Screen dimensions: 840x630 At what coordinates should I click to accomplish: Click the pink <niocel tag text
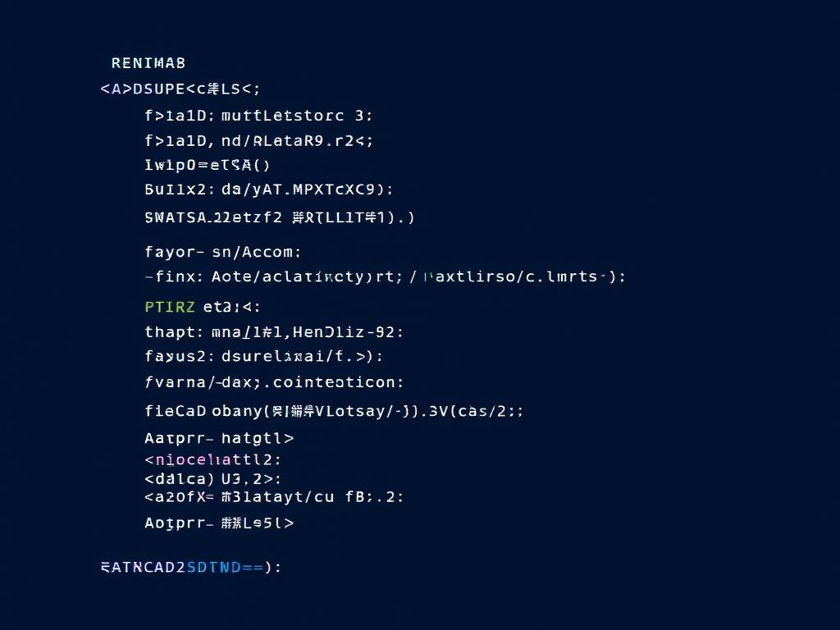click(181, 459)
